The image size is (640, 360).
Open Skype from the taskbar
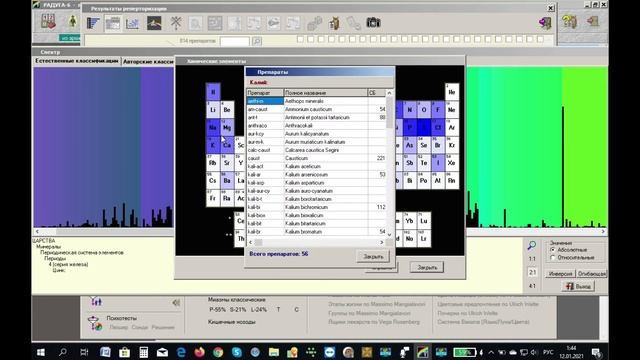[x=237, y=352]
